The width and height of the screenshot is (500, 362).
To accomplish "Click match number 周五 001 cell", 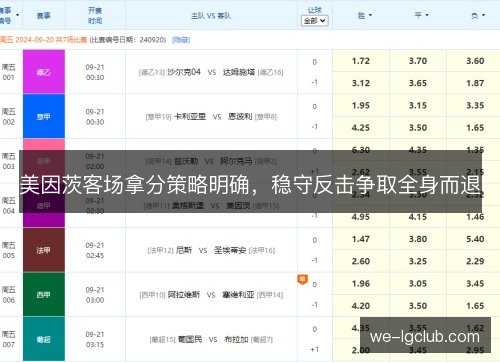I will pyautogui.click(x=9, y=72).
